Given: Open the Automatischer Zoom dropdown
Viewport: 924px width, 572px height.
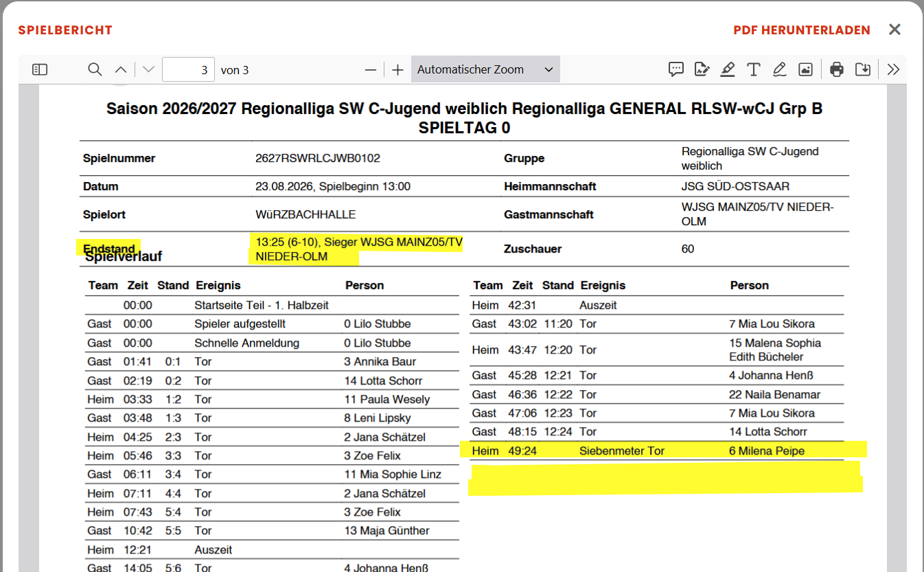Looking at the screenshot, I should (485, 69).
